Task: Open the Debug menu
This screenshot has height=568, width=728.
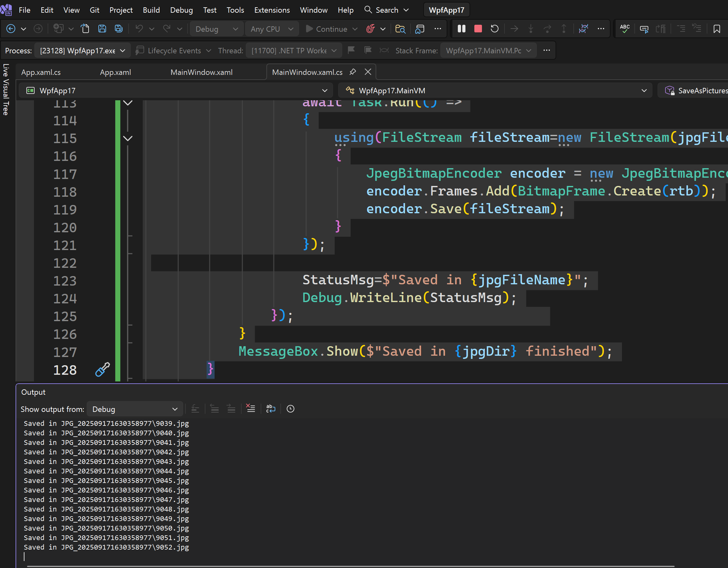Action: point(181,10)
